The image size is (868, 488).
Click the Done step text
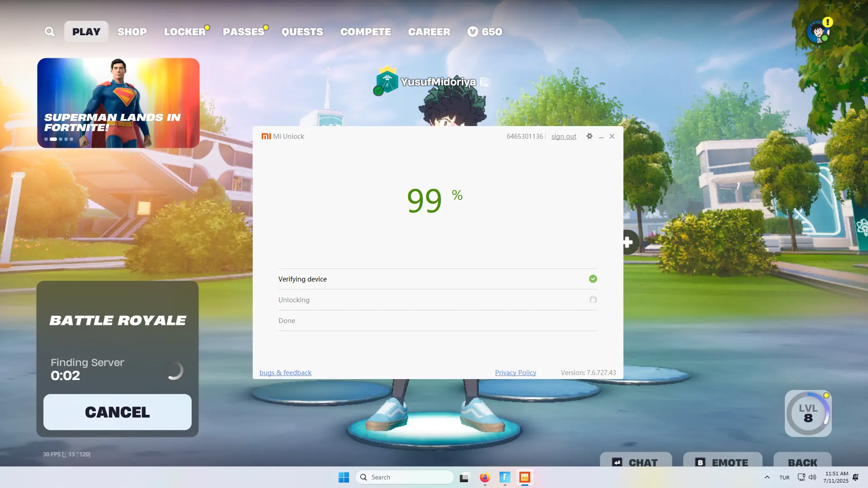click(x=287, y=321)
